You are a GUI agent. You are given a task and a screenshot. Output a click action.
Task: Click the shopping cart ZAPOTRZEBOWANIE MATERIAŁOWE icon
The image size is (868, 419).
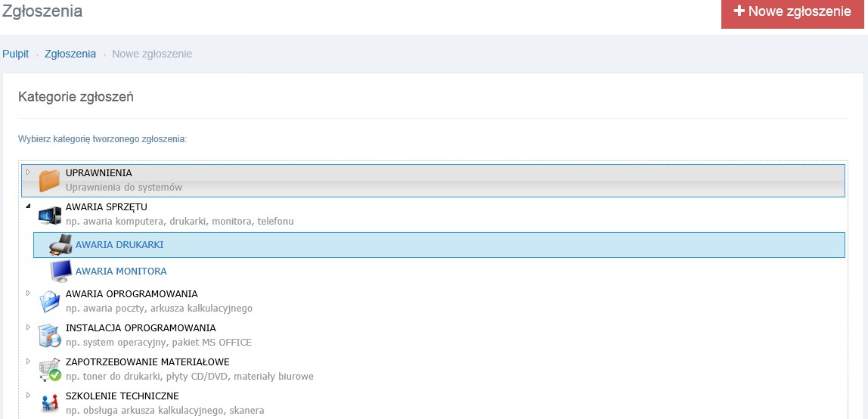click(49, 370)
